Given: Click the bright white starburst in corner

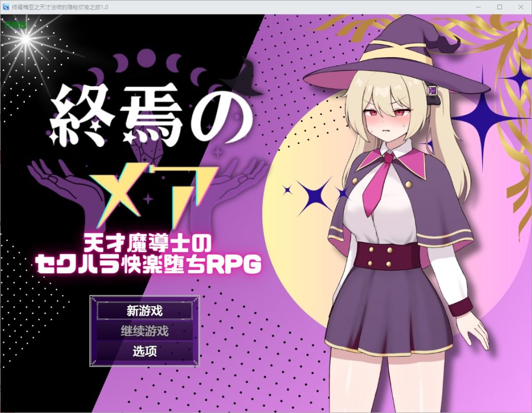Looking at the screenshot, I should 26,39.
